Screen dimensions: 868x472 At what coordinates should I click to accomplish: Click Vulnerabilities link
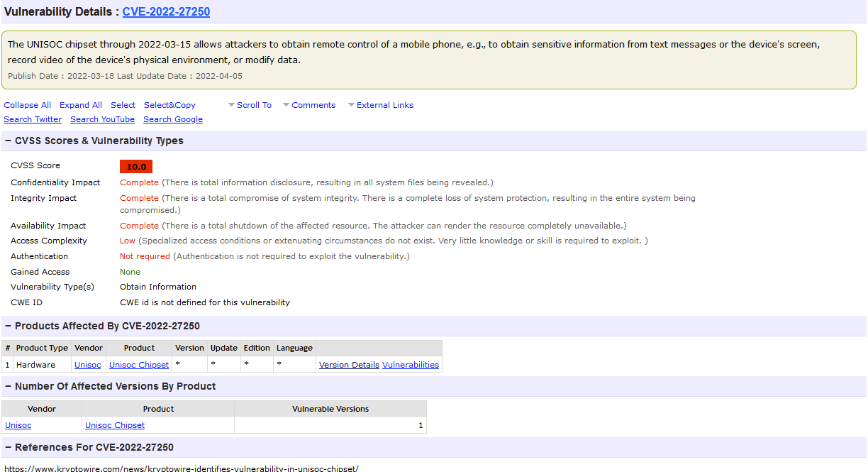coord(411,365)
